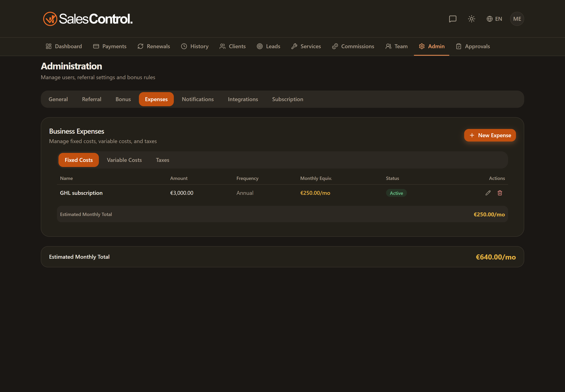Viewport: 565px width, 392px height.
Task: Open the chat messages icon
Action: (x=453, y=19)
